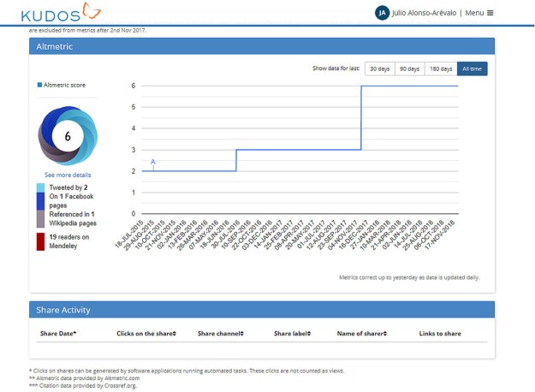Viewport: 535px width, 392px height.
Task: Show data for last 30 days
Action: pos(380,68)
